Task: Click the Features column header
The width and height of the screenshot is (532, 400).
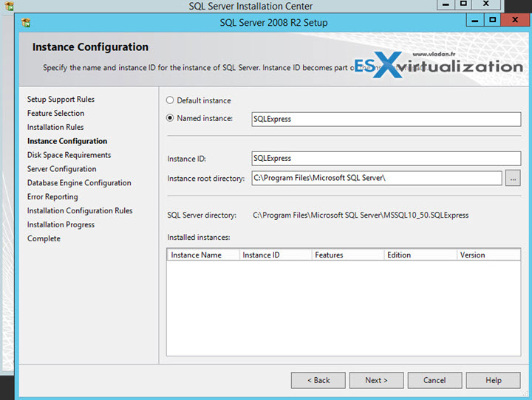Action: click(x=348, y=255)
